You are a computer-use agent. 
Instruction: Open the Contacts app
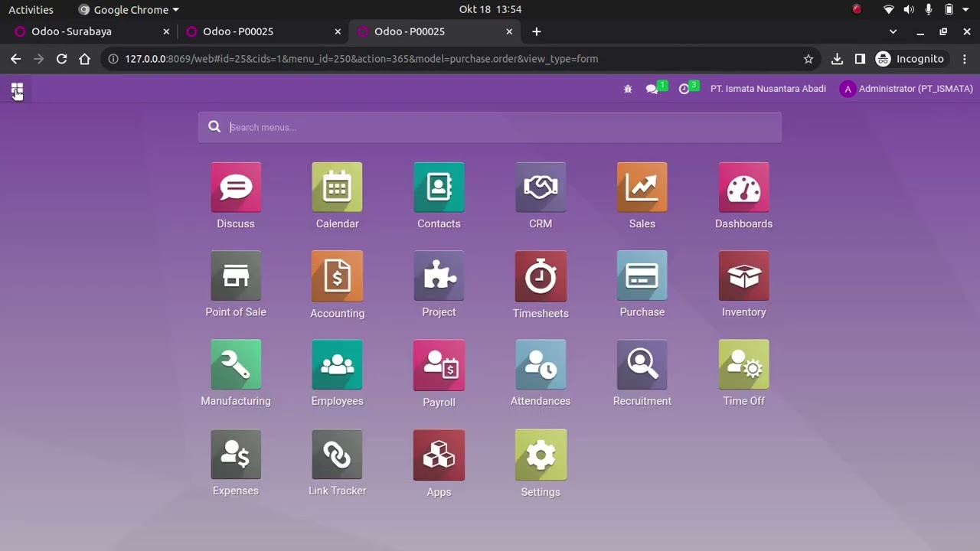pos(439,196)
